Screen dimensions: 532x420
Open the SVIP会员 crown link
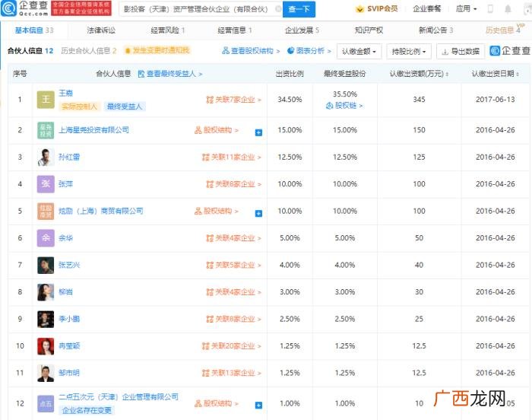point(377,9)
